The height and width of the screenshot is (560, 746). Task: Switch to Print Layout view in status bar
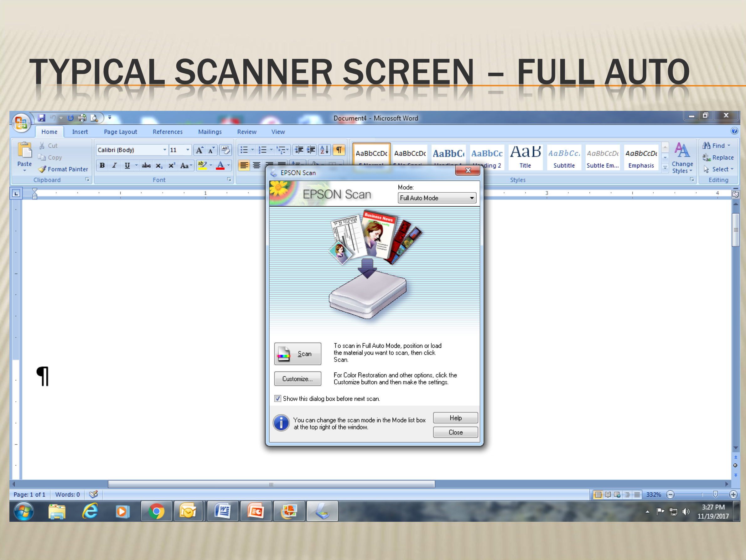pos(598,495)
